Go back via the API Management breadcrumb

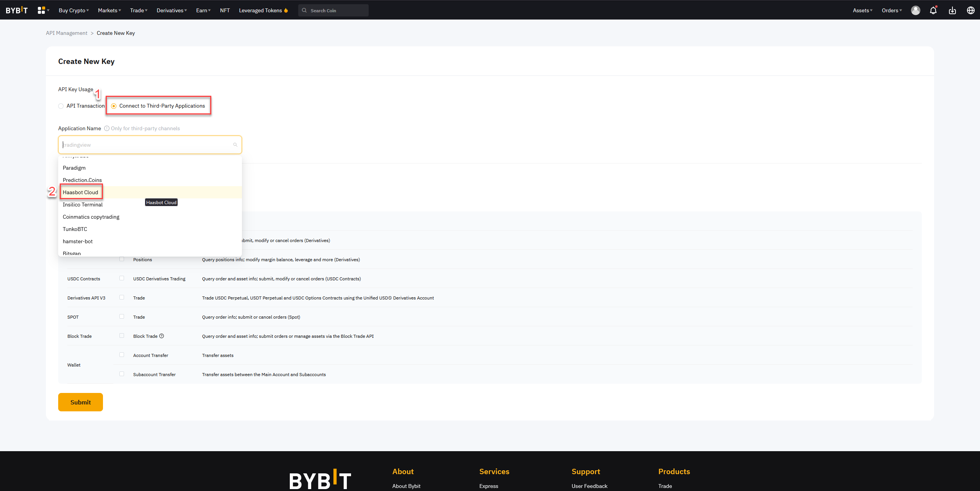[66, 33]
